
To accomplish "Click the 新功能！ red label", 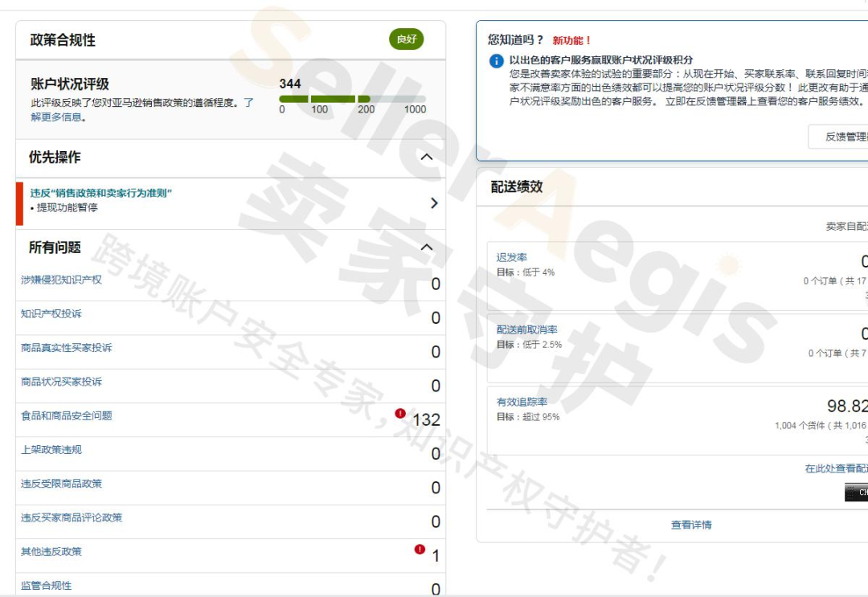I will click(572, 40).
